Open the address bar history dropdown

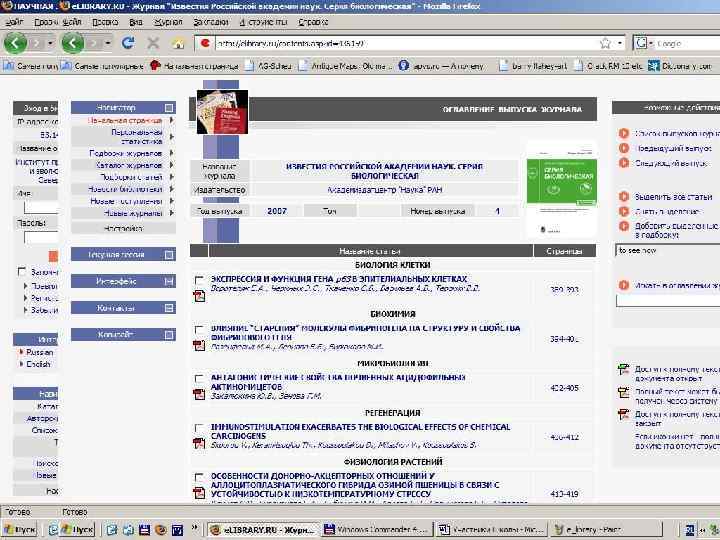(620, 43)
